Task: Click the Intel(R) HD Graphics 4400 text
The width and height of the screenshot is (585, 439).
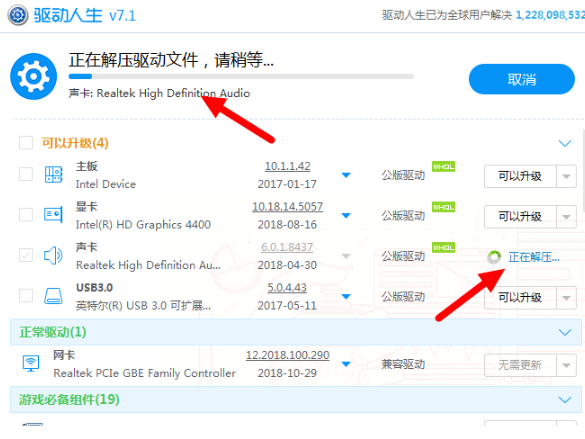Action: point(143,225)
